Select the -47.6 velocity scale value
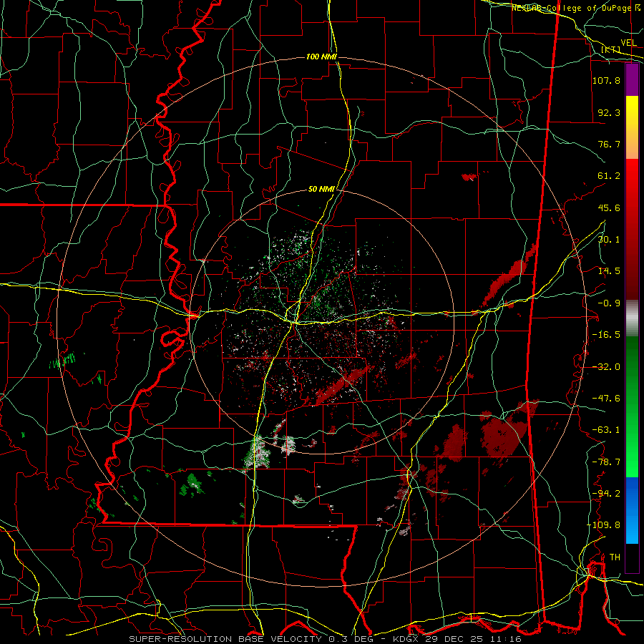Image resolution: width=644 pixels, height=644 pixels. [606, 399]
